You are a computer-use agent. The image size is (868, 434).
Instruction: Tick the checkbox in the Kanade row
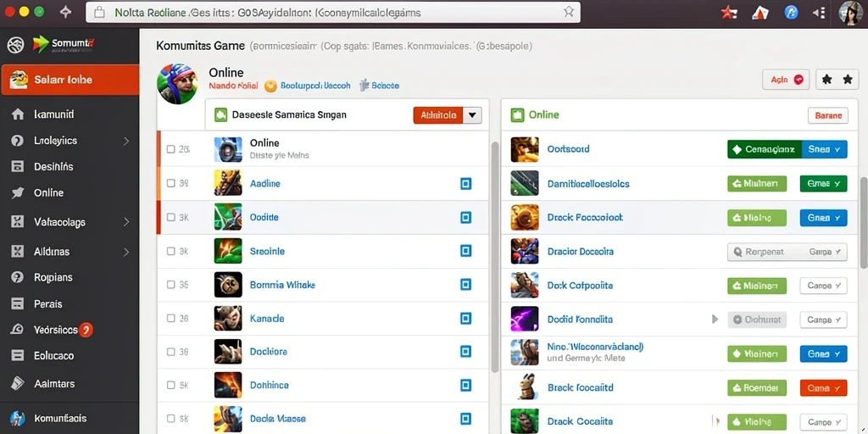coord(171,319)
